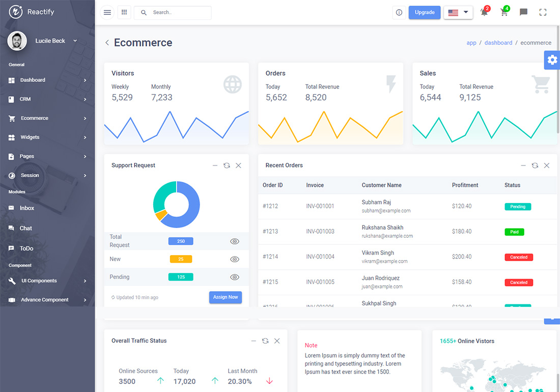Close the Recent Orders panel
Viewport: 560px width, 392px height.
point(547,165)
